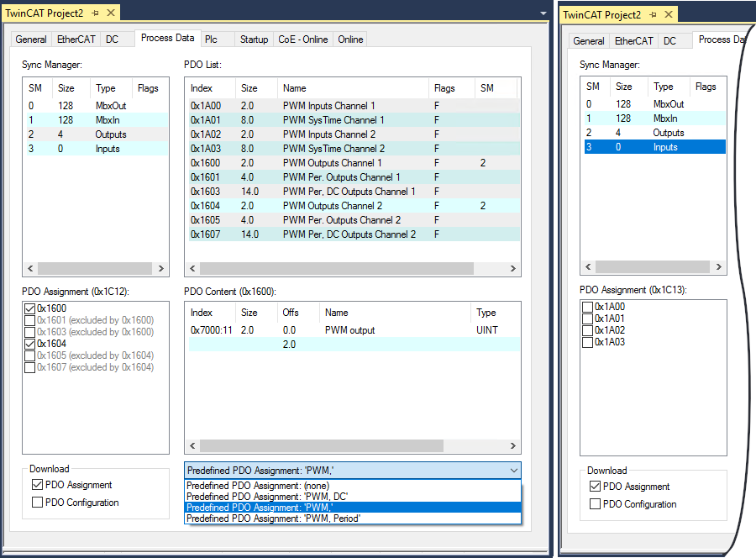The height and width of the screenshot is (558, 756).
Task: Toggle 0x1603 excluded checkbox
Action: point(30,332)
